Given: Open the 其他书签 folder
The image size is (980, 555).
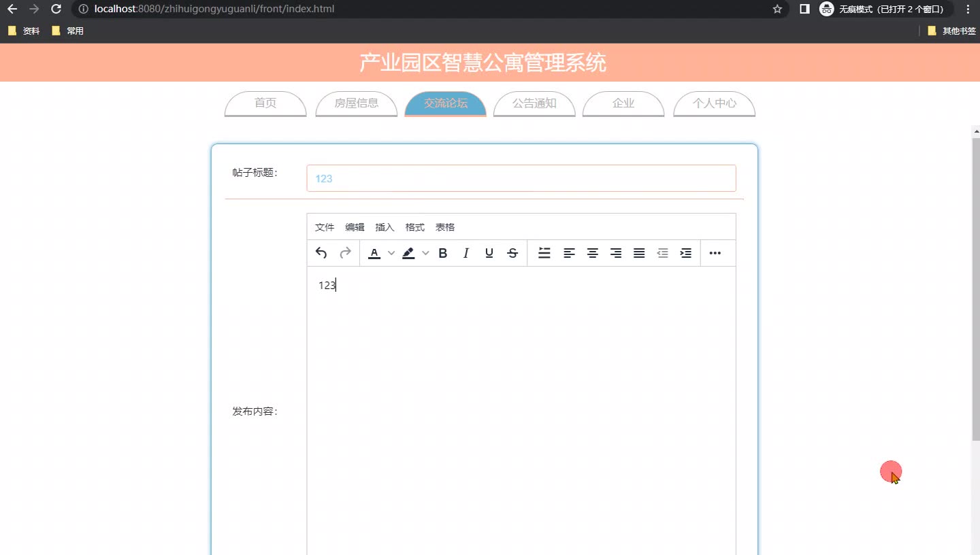Looking at the screenshot, I should click(x=951, y=31).
